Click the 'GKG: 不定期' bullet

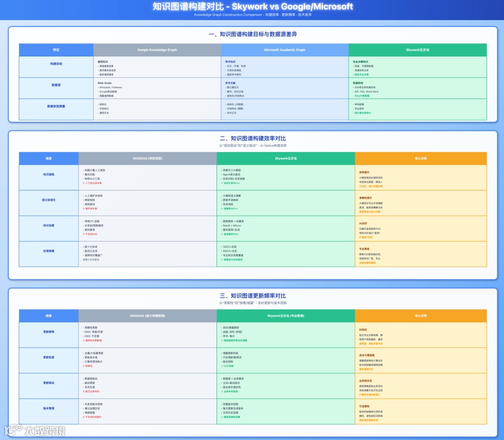91,336
